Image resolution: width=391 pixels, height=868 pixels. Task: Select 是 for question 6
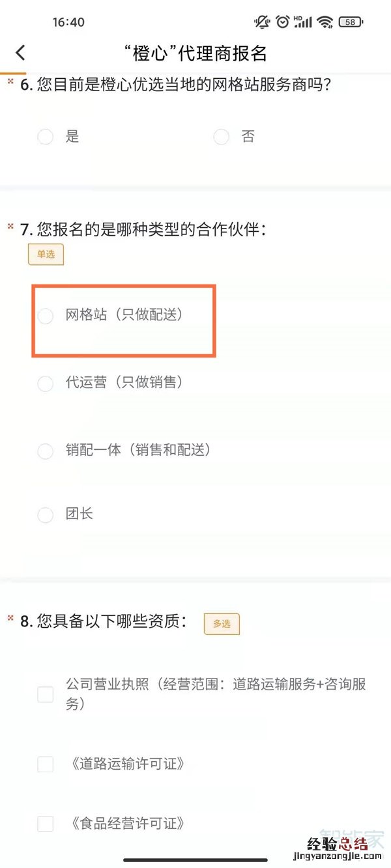[x=45, y=137]
